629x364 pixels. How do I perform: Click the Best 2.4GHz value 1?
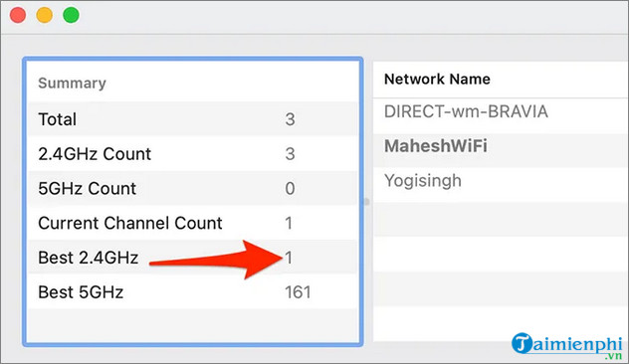click(289, 258)
